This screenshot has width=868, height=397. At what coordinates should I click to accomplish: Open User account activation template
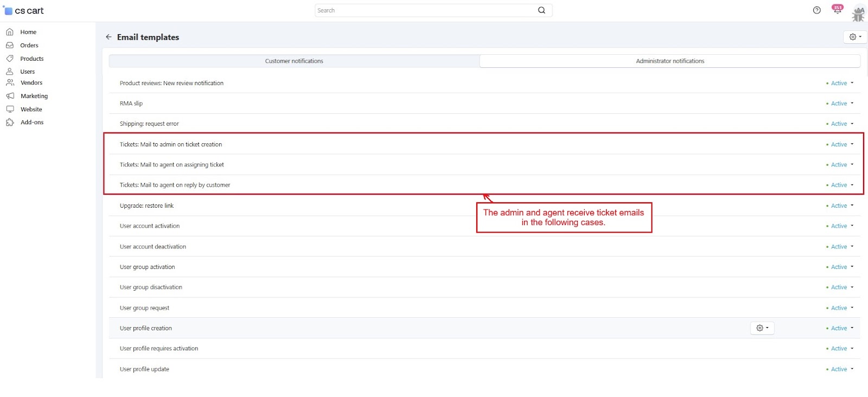(150, 226)
